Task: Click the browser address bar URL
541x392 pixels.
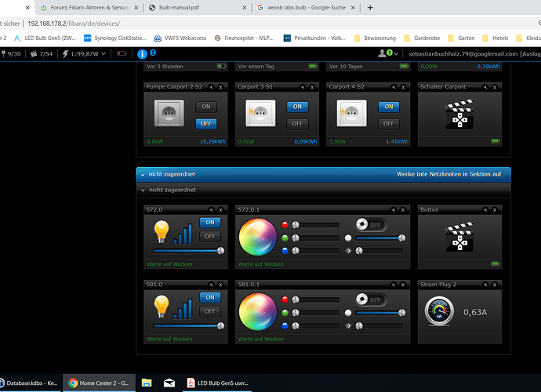Action: (74, 24)
